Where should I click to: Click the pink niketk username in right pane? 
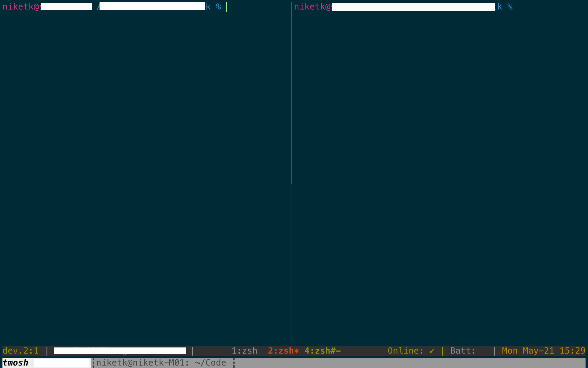point(309,6)
